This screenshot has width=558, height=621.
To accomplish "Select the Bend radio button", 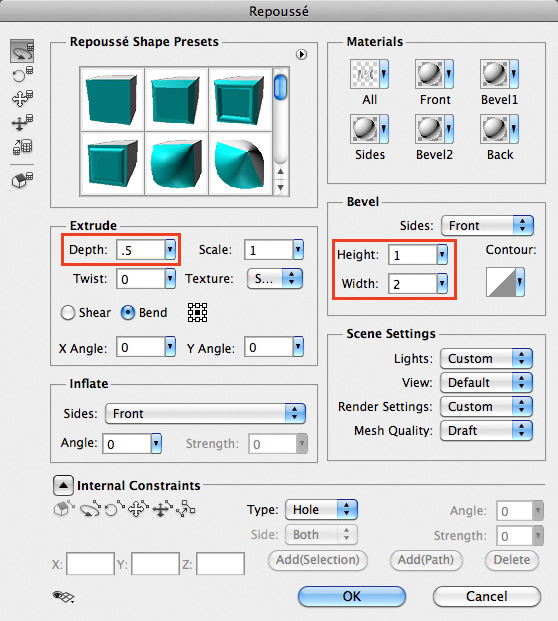I will (x=128, y=312).
